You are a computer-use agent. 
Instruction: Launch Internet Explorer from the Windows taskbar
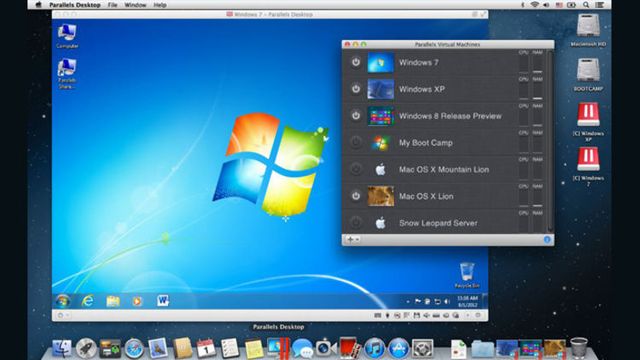[x=87, y=301]
